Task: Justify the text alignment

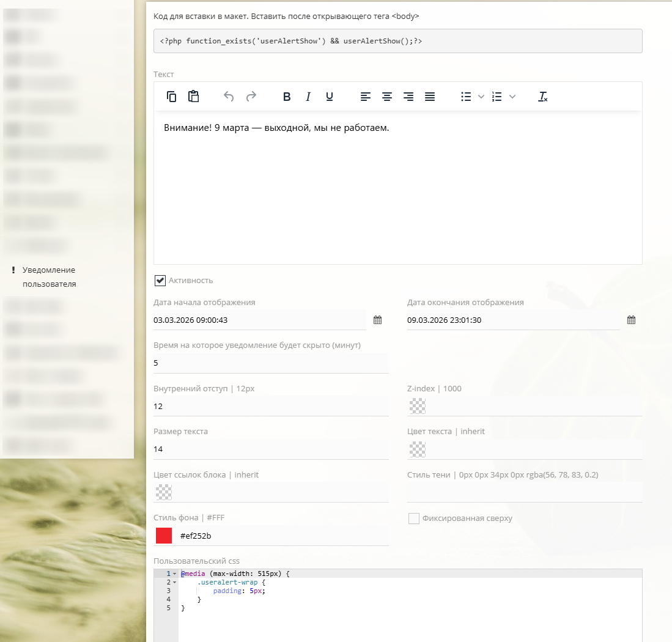Action: click(x=430, y=97)
